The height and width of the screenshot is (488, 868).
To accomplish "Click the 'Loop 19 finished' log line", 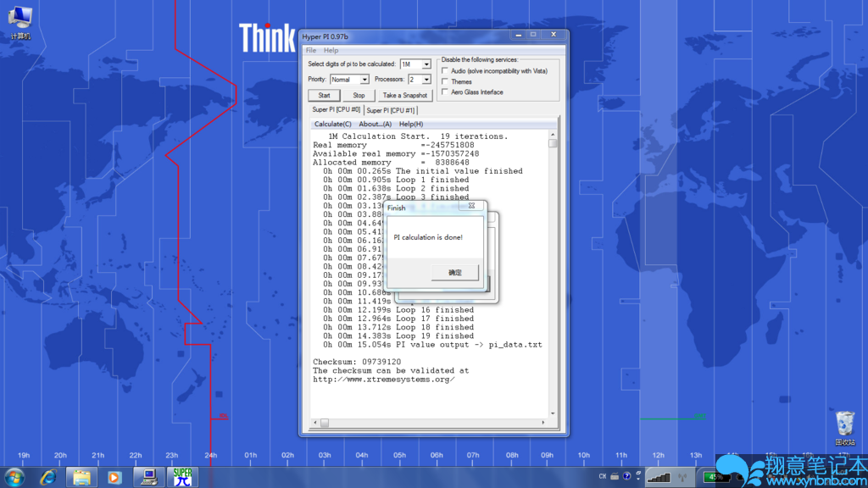I will click(398, 335).
